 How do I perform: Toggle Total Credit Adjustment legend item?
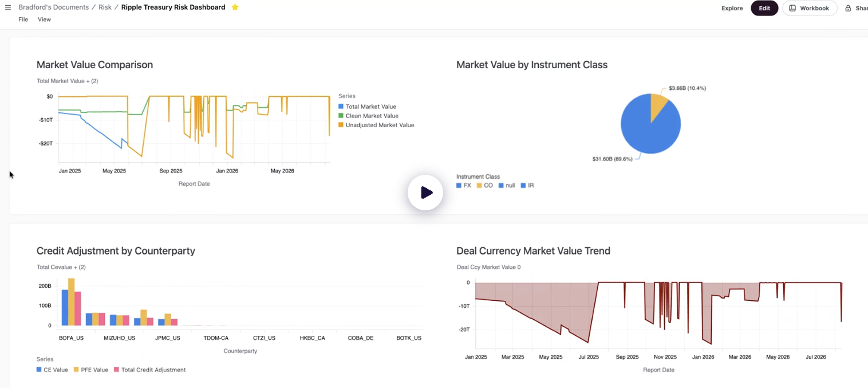click(x=149, y=370)
